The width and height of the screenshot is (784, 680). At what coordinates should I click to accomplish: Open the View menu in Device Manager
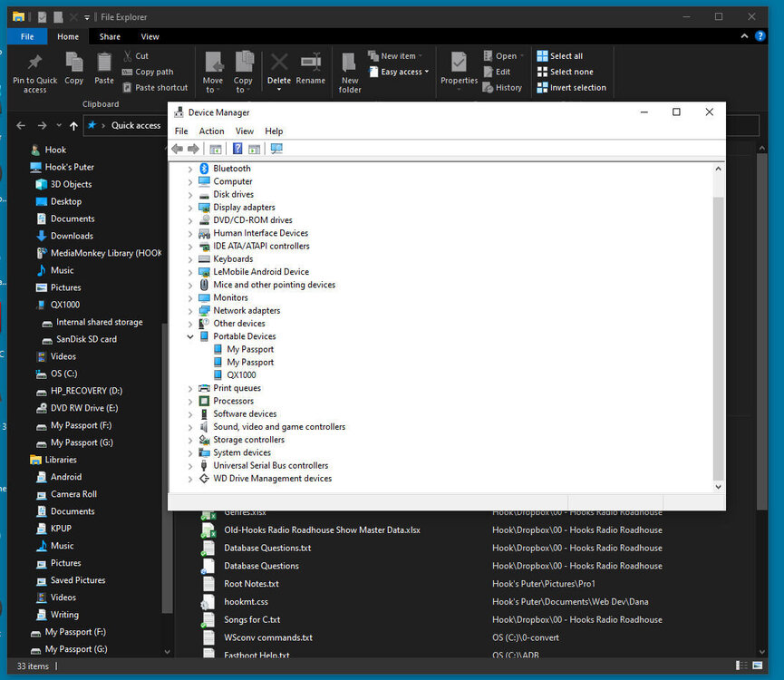point(245,131)
